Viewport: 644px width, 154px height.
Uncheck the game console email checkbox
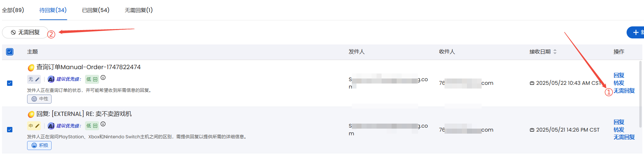click(10, 130)
